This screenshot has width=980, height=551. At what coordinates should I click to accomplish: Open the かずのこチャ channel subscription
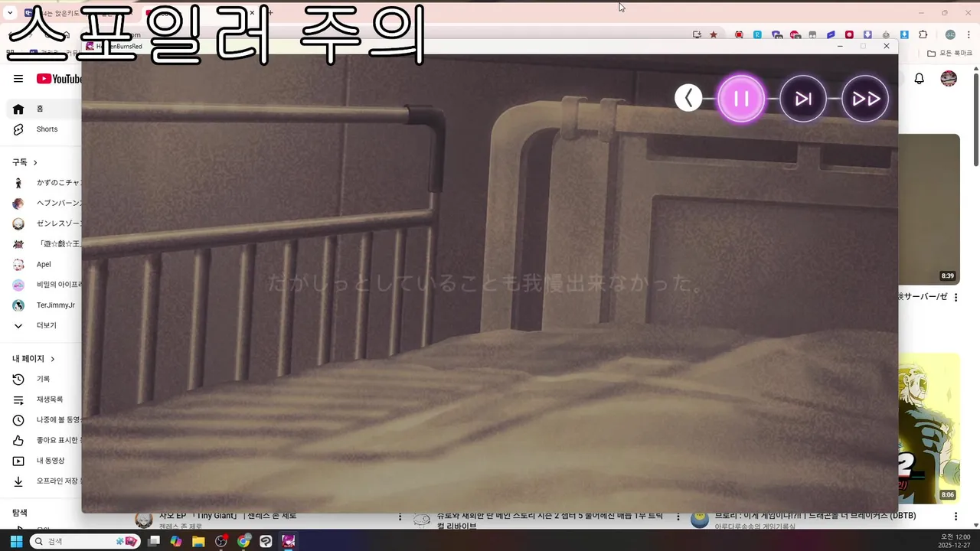[46, 183]
